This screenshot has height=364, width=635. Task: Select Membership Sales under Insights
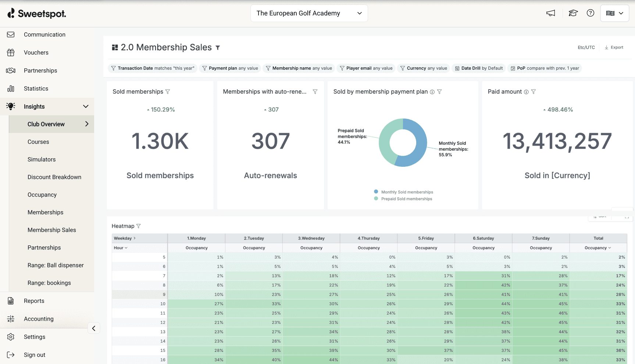(x=52, y=230)
